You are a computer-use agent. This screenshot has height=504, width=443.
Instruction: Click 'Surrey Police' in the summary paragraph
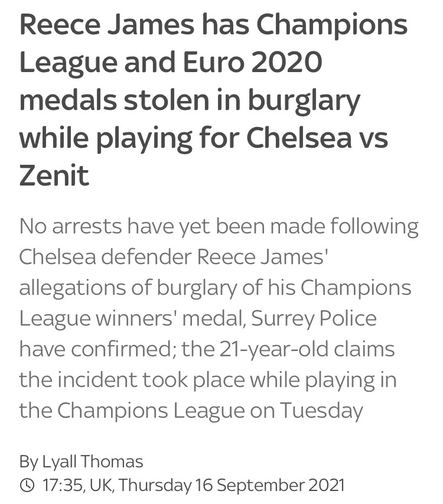coord(314,318)
